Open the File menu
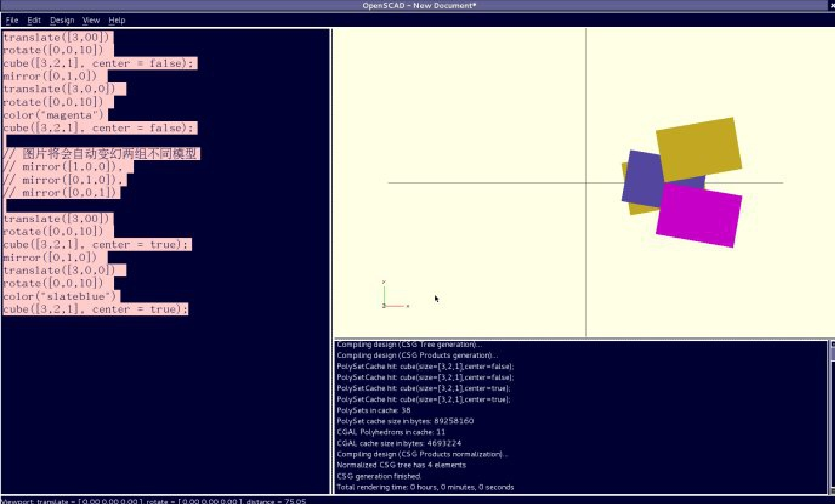Viewport: 835px width, 504px height. pyautogui.click(x=12, y=21)
